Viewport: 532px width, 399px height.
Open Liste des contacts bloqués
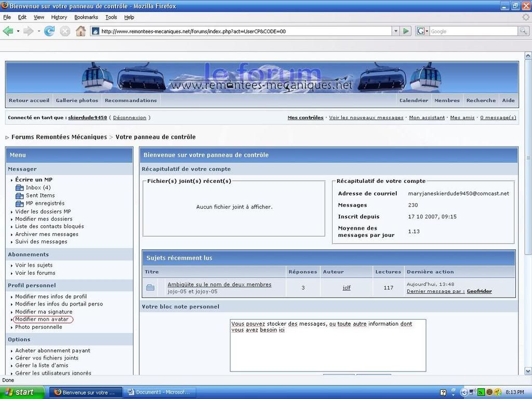tap(49, 227)
